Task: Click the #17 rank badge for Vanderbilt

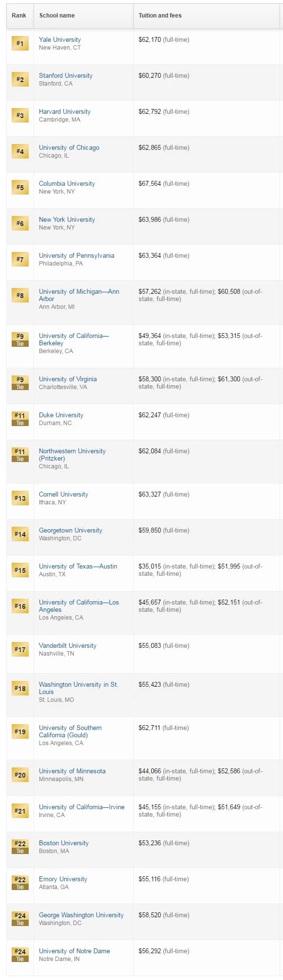Action: pyautogui.click(x=20, y=649)
